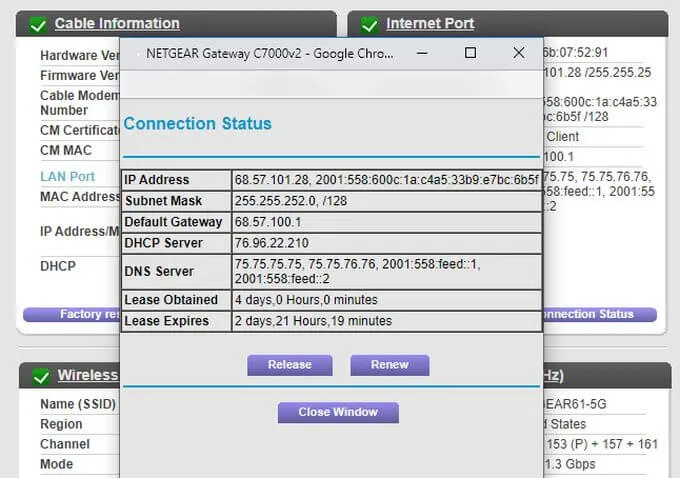The image size is (680, 478).
Task: Select the LAN Port link
Action: (x=67, y=177)
